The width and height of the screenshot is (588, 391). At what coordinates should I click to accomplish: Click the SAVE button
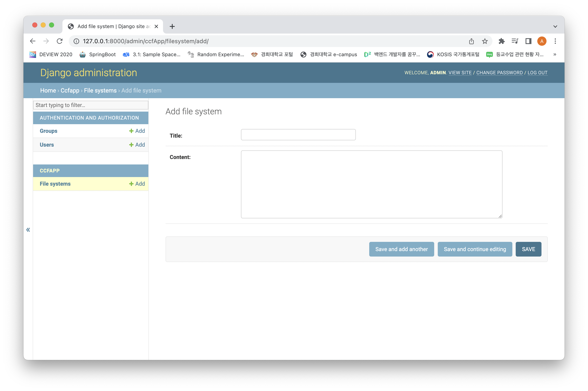click(x=528, y=249)
